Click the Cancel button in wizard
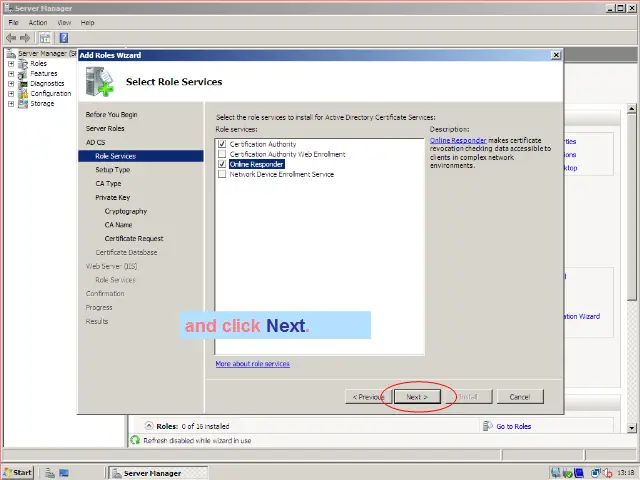This screenshot has width=640, height=480. [520, 397]
